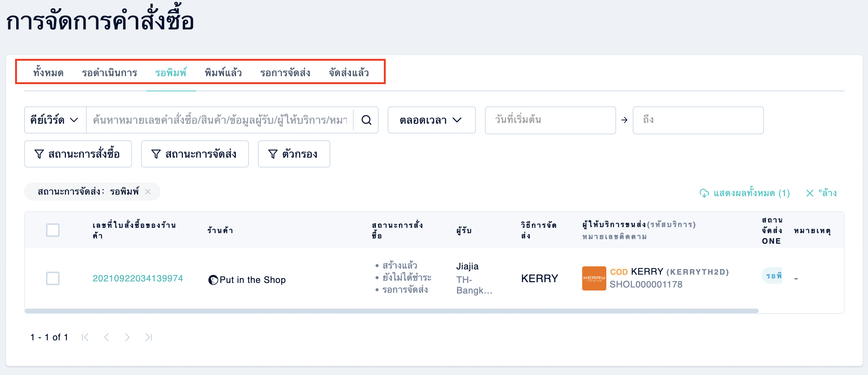Open the ตลอดเวลา time range dropdown
Viewport: 868px width, 375px height.
pos(431,120)
